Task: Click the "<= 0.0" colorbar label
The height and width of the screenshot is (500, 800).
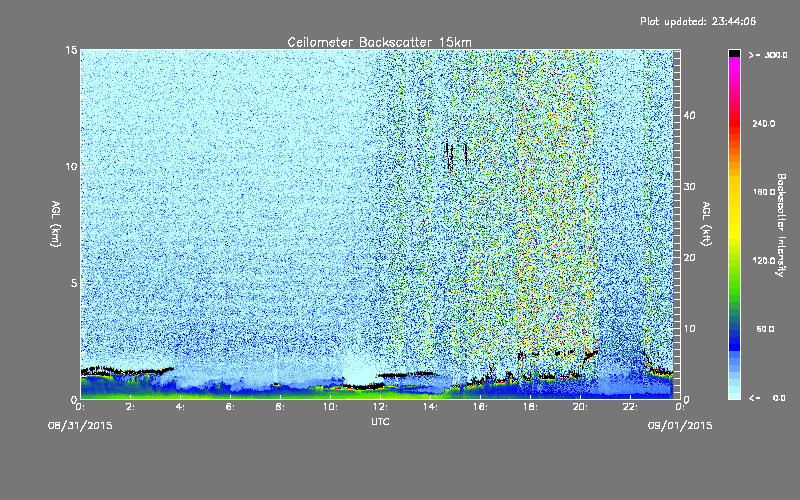Action: click(x=767, y=398)
